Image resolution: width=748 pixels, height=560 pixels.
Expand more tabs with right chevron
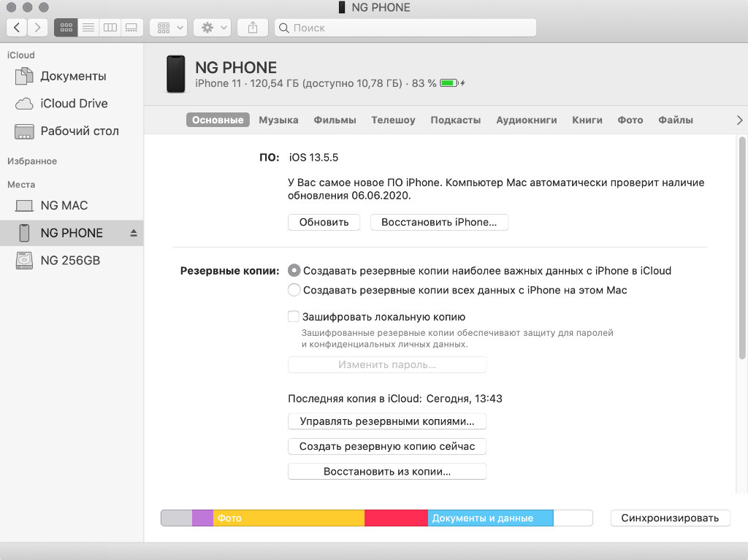pyautogui.click(x=739, y=120)
